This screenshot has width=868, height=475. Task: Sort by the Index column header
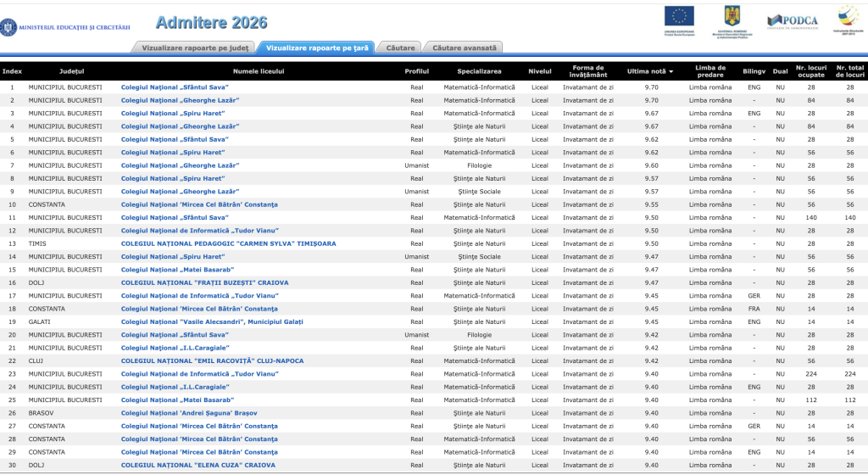pos(12,71)
